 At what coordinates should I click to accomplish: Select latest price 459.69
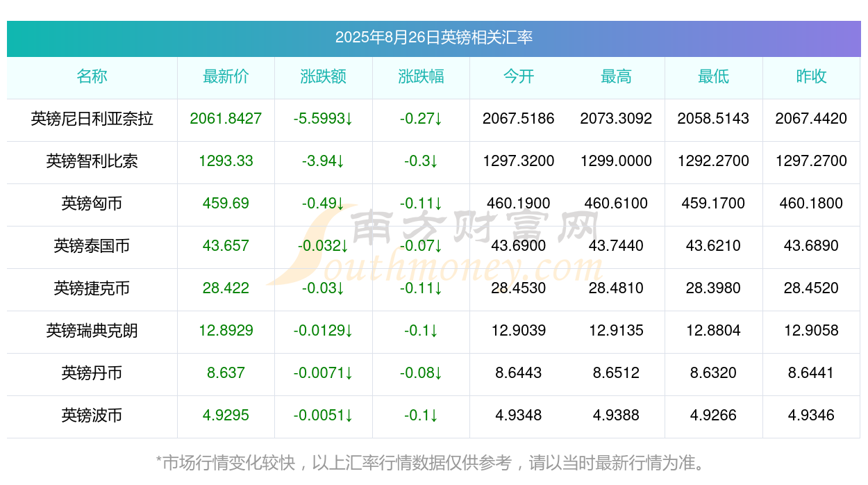point(226,204)
